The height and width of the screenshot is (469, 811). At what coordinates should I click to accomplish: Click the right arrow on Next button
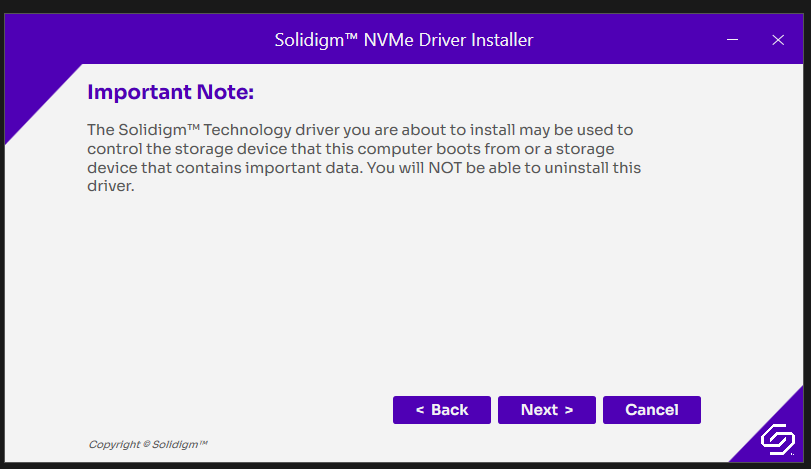pos(568,410)
